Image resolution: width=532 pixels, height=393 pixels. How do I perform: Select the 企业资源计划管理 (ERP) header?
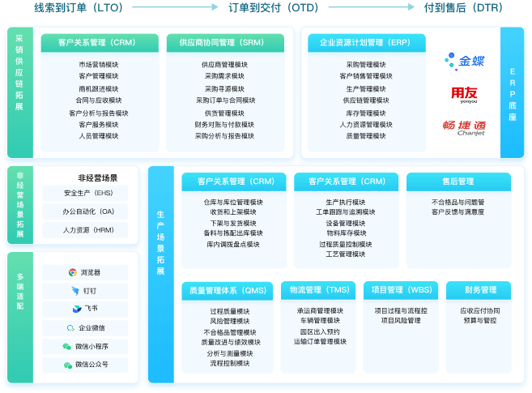(364, 43)
